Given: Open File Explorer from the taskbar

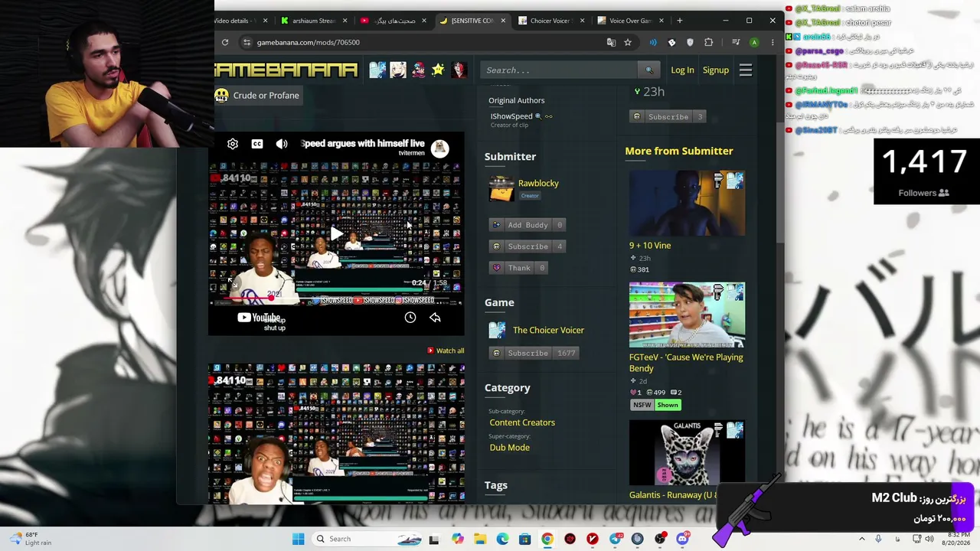Looking at the screenshot, I should pos(480,539).
